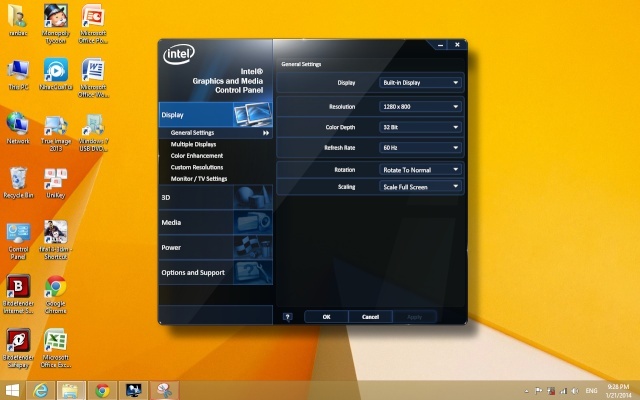The width and height of the screenshot is (640, 400).
Task: Select the 3D category in the sidebar
Action: pos(216,198)
